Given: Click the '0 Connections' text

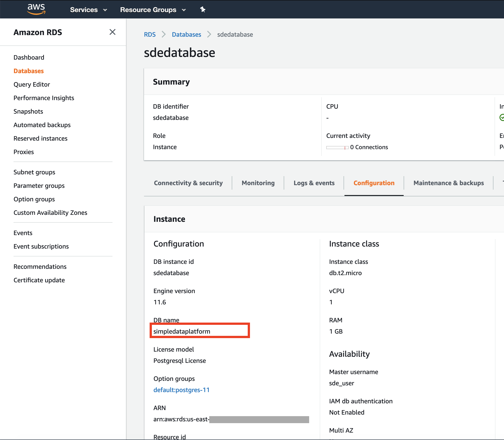Looking at the screenshot, I should pos(369,147).
